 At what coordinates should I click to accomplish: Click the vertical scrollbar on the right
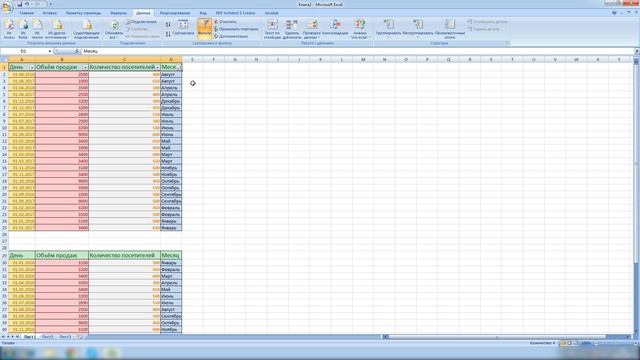[x=636, y=163]
